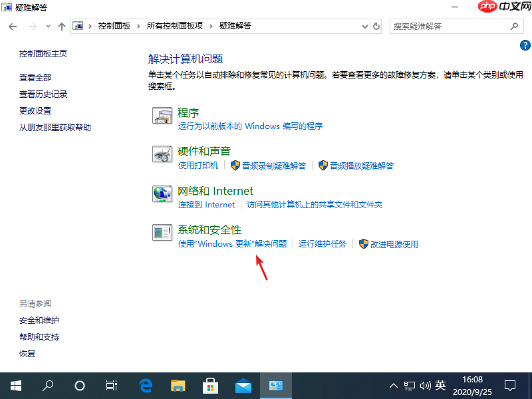Click the forward arrow in navigation bar
This screenshot has width=532, height=399.
pyautogui.click(x=32, y=27)
